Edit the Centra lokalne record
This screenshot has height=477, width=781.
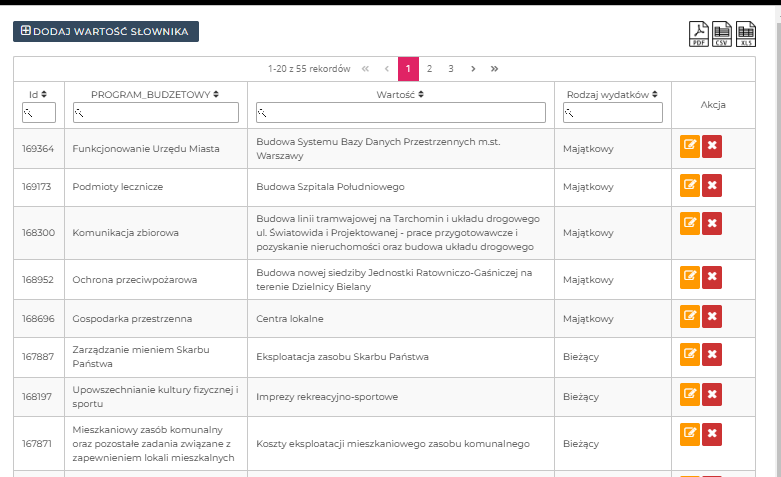point(690,317)
